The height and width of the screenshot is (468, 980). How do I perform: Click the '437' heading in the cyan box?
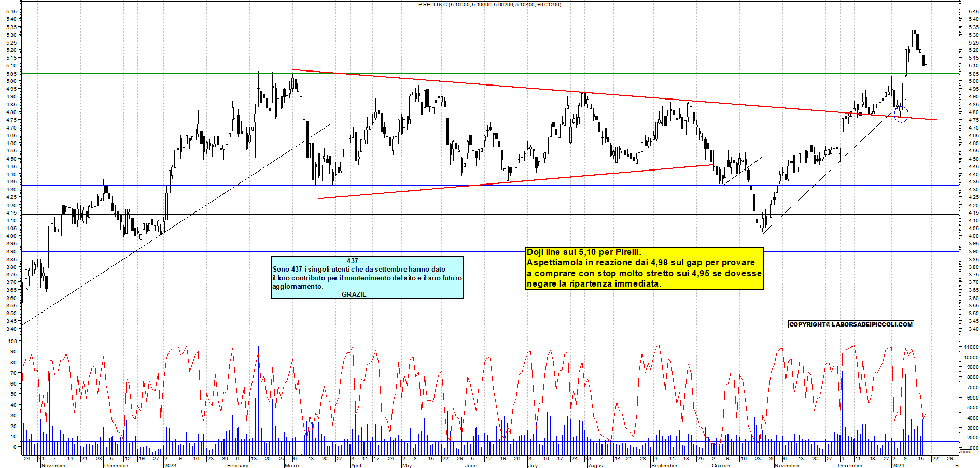[353, 261]
